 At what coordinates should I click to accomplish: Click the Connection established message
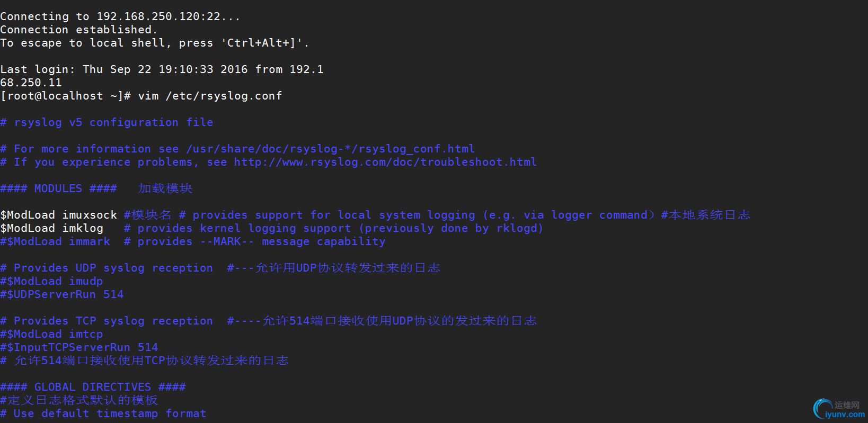click(79, 30)
